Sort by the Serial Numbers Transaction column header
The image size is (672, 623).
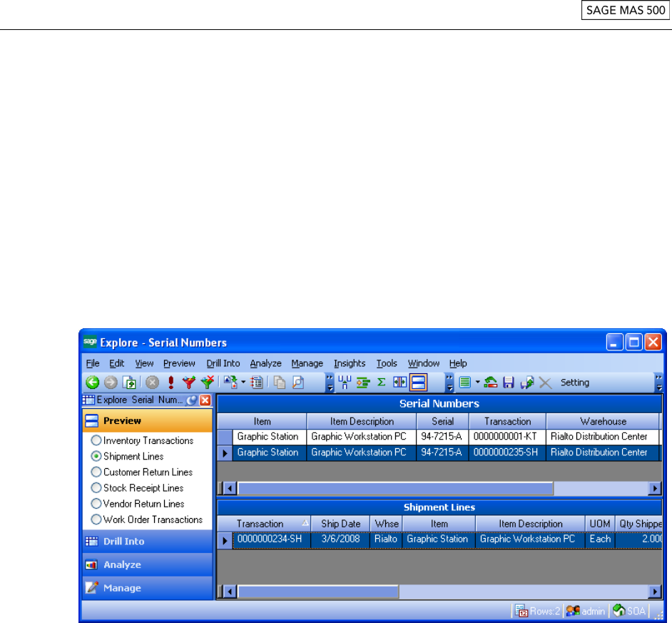[x=507, y=421]
